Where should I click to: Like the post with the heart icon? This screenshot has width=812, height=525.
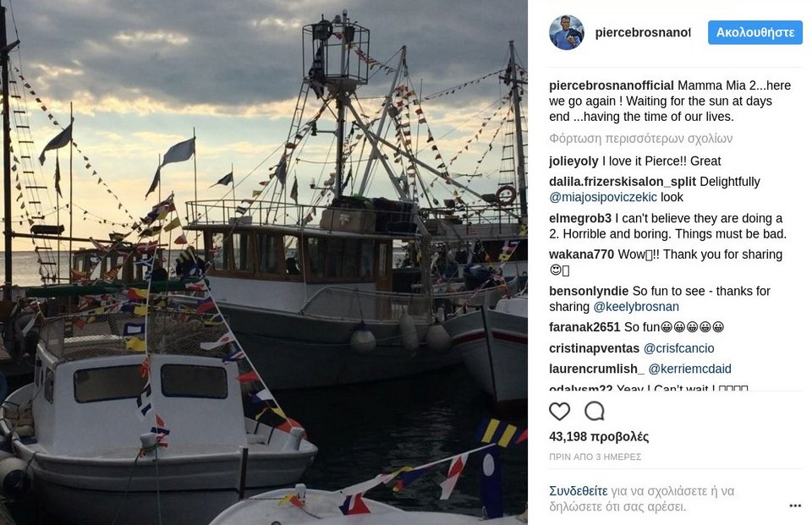click(559, 411)
